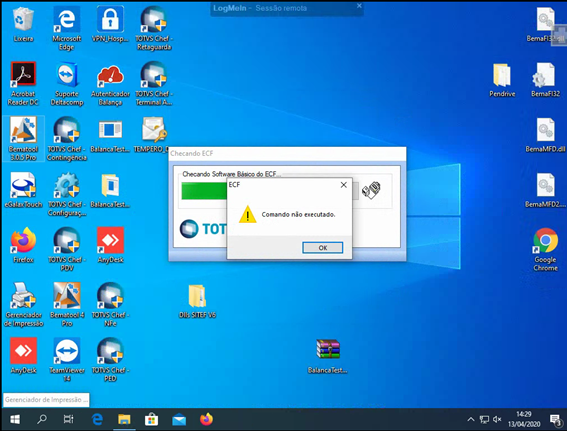Image resolution: width=567 pixels, height=431 pixels.
Task: Close the ECF error dialog
Action: (x=344, y=185)
